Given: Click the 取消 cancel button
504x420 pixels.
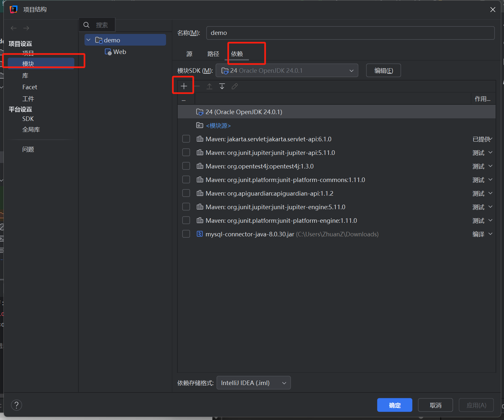Looking at the screenshot, I should pyautogui.click(x=435, y=405).
